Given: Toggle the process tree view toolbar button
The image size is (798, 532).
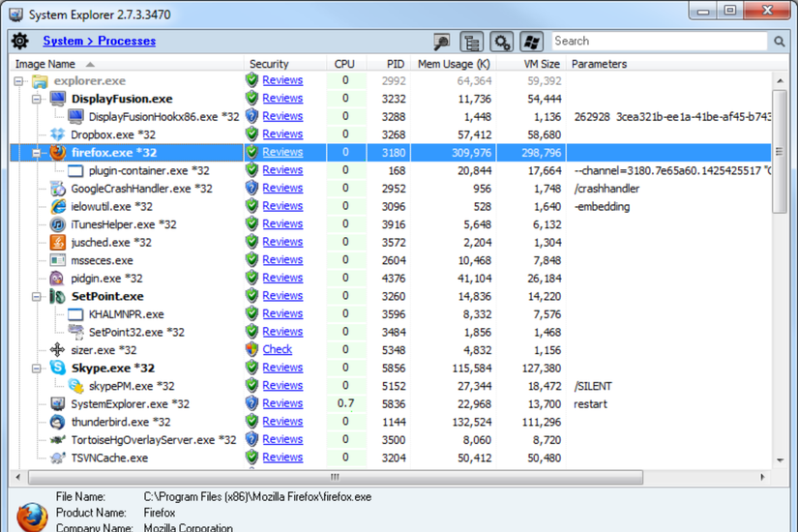Looking at the screenshot, I should (471, 42).
